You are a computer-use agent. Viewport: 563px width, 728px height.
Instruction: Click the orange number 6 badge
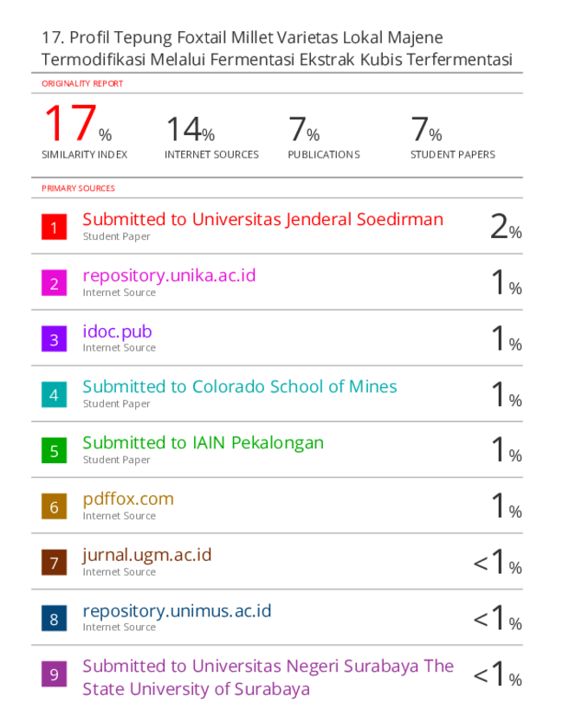click(x=54, y=506)
